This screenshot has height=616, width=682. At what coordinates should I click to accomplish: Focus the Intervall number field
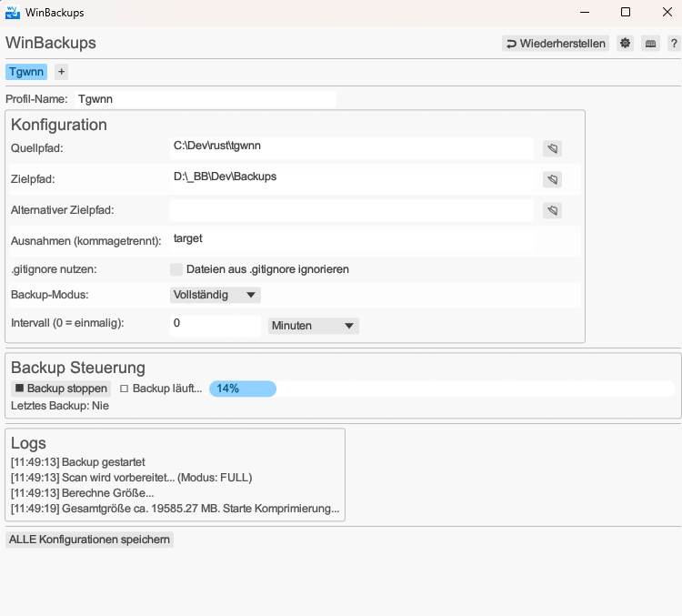(216, 326)
